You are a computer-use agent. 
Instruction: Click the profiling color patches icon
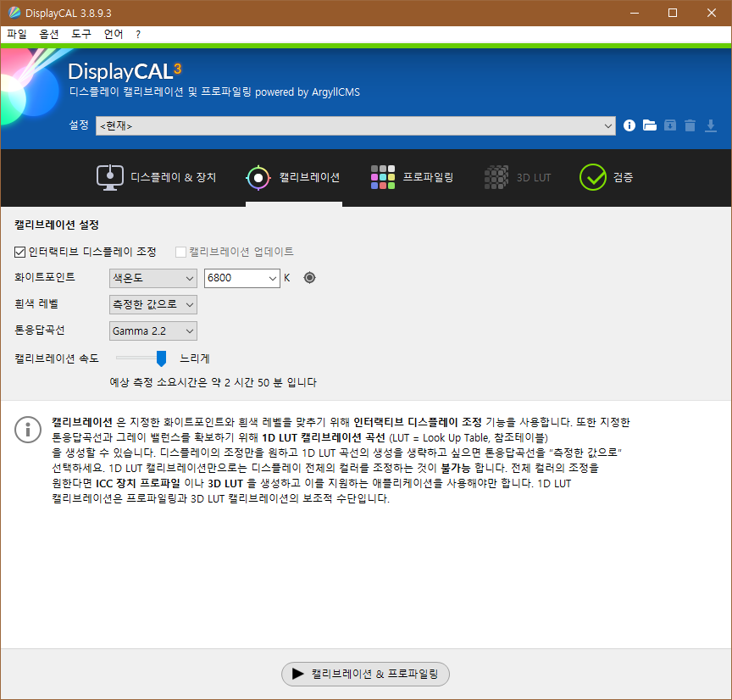point(383,177)
